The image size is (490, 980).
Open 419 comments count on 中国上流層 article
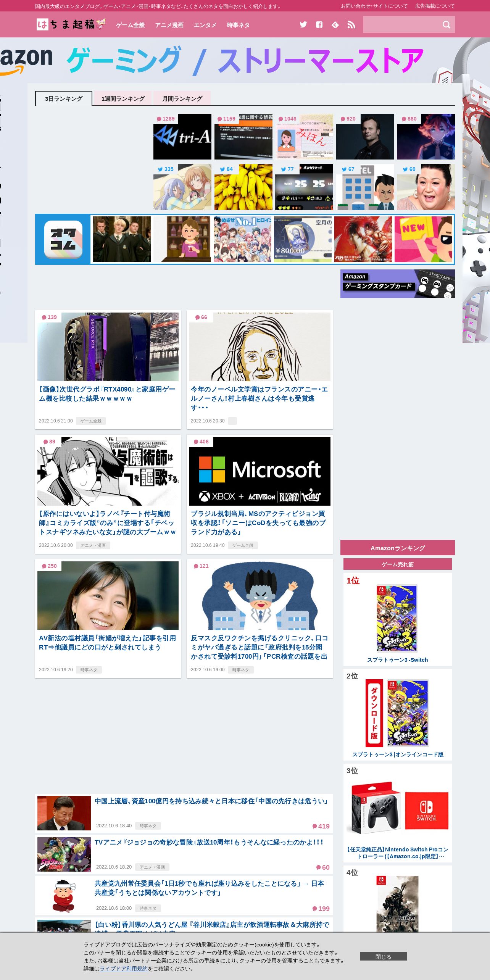click(x=321, y=826)
